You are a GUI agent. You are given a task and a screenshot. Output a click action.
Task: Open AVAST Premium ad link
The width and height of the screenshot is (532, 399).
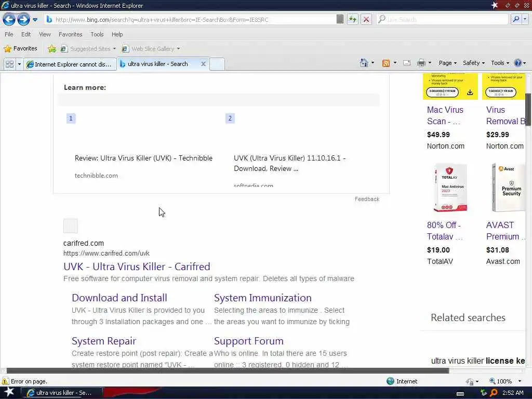[x=506, y=231]
